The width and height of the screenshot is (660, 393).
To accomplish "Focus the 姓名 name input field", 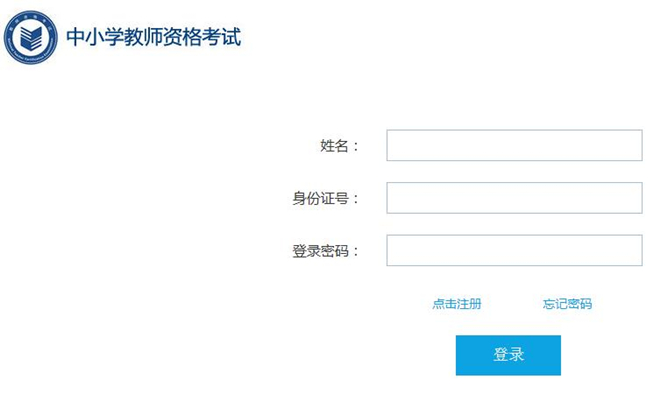I will click(x=514, y=145).
